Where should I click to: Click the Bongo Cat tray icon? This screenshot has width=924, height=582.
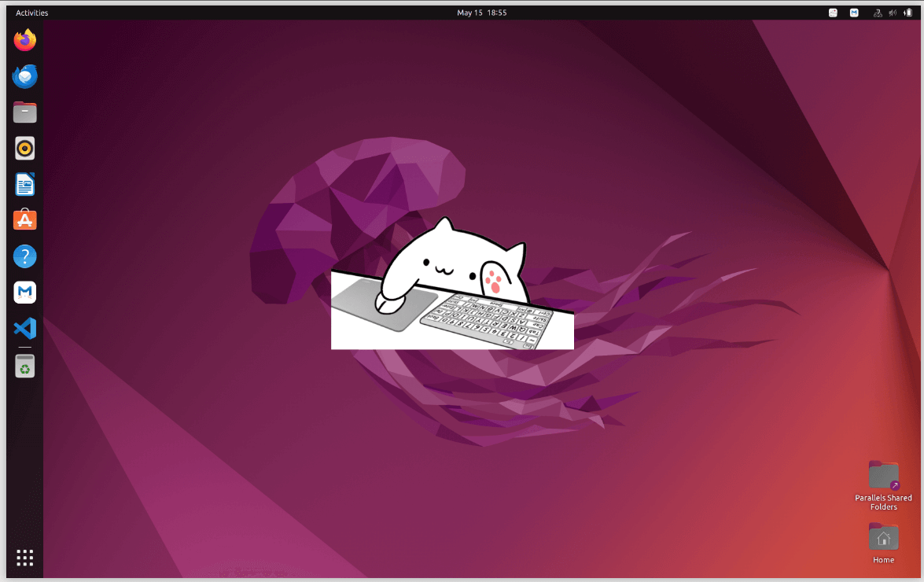click(x=833, y=13)
